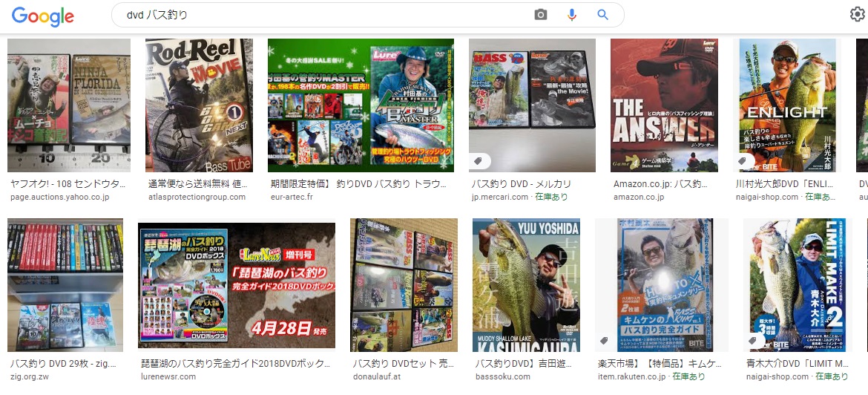Click title 期間限定特価】釣りDVD バス釣り

(360, 184)
